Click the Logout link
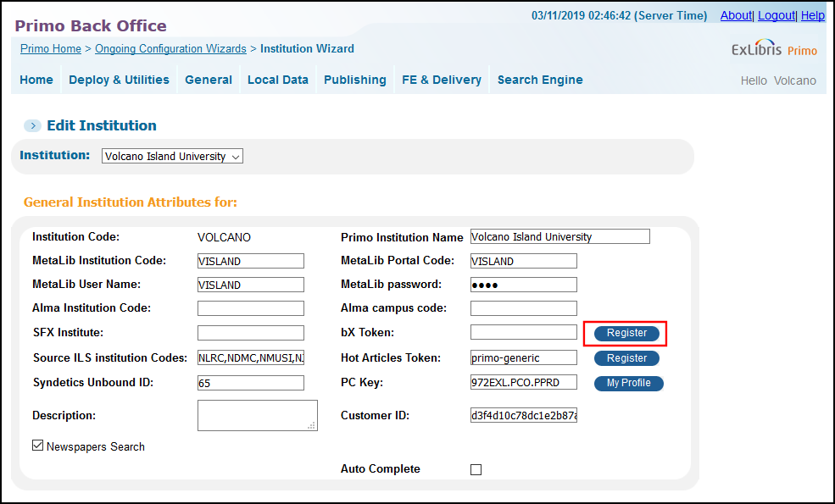The width and height of the screenshot is (835, 504). click(x=776, y=15)
